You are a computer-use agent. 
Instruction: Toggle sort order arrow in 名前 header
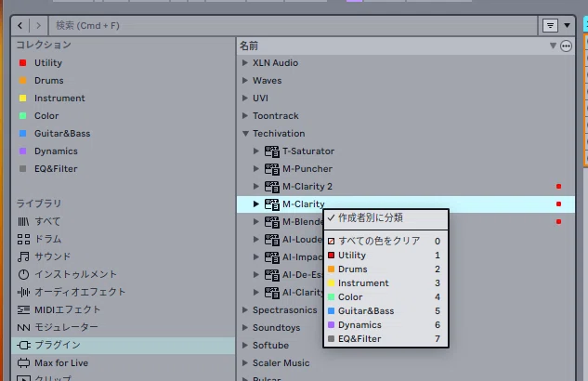tap(553, 46)
